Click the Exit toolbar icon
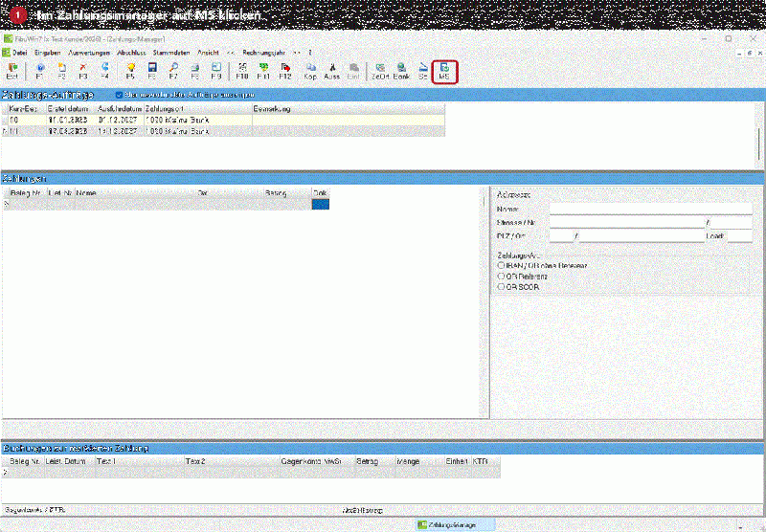The height and width of the screenshot is (532, 766). (x=12, y=71)
